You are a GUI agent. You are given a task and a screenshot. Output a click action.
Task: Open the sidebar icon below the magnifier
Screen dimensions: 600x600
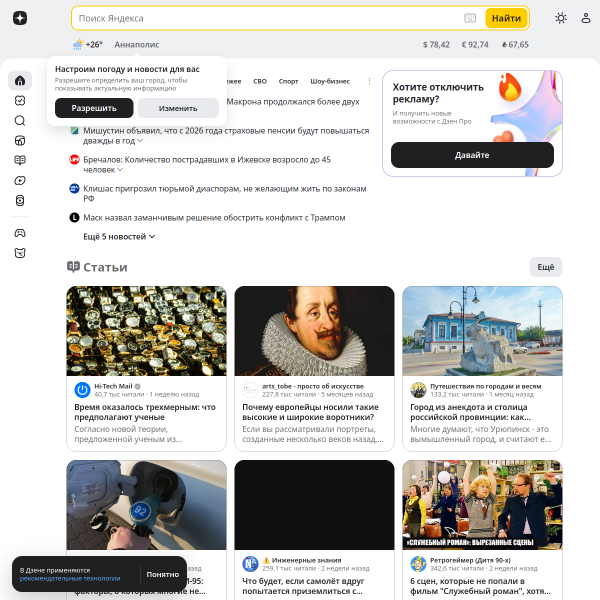pos(20,140)
